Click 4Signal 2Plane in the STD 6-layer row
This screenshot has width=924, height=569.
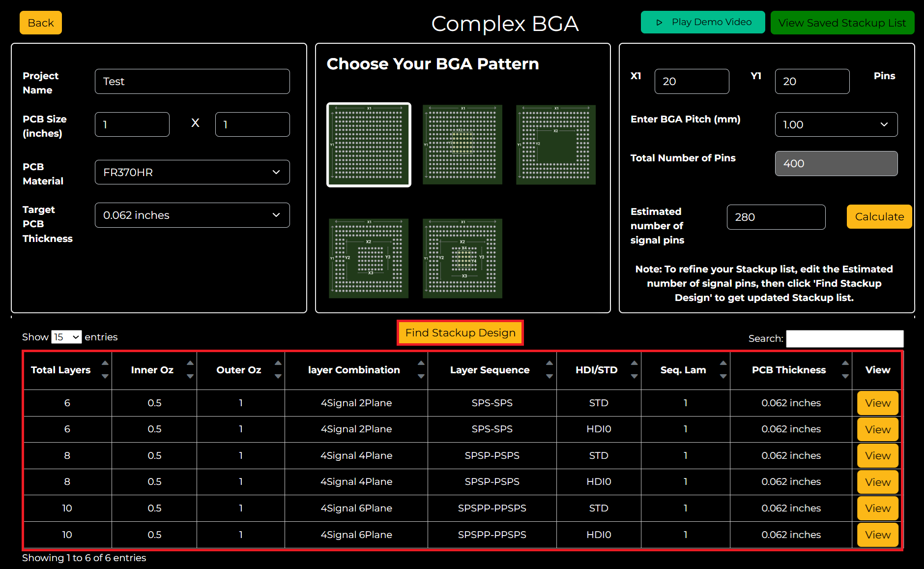point(356,403)
